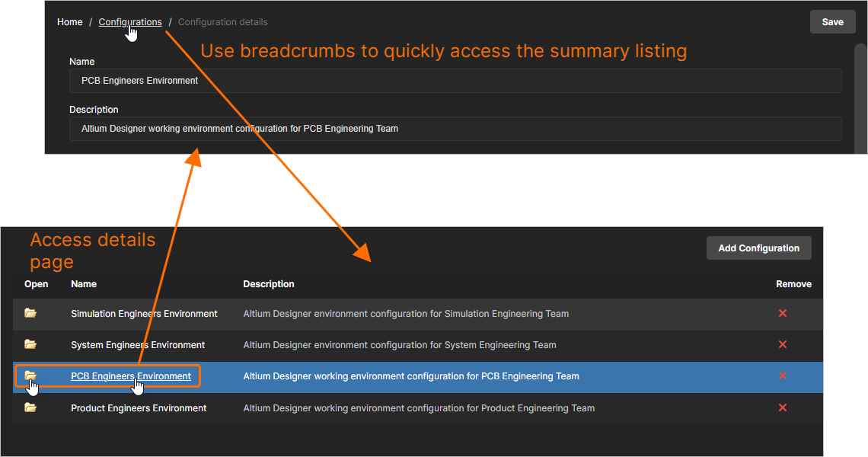
Task: Click the details page vertical scrollbar
Action: 860,98
